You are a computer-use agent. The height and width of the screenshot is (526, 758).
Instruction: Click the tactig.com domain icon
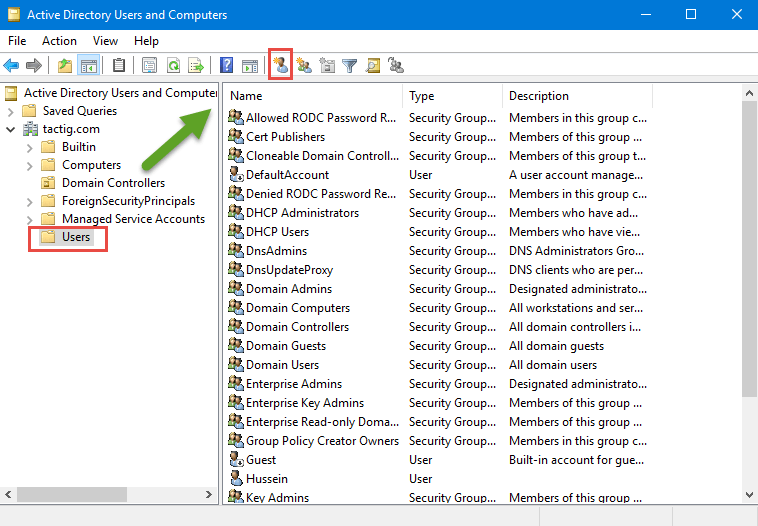click(x=30, y=129)
